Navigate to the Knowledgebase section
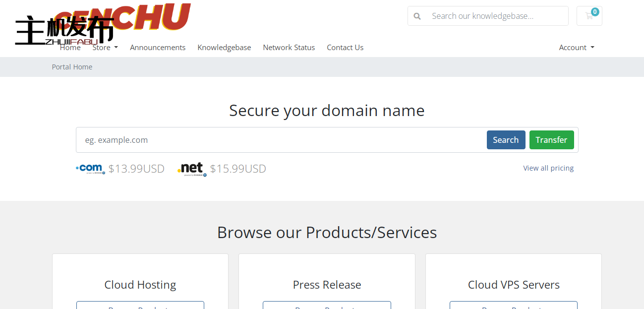 (x=224, y=47)
